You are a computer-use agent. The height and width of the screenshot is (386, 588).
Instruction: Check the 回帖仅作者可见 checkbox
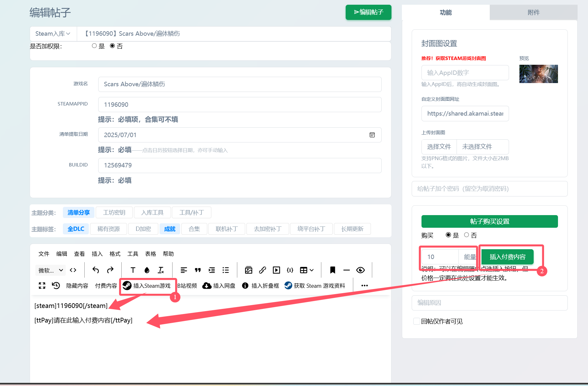click(x=416, y=321)
